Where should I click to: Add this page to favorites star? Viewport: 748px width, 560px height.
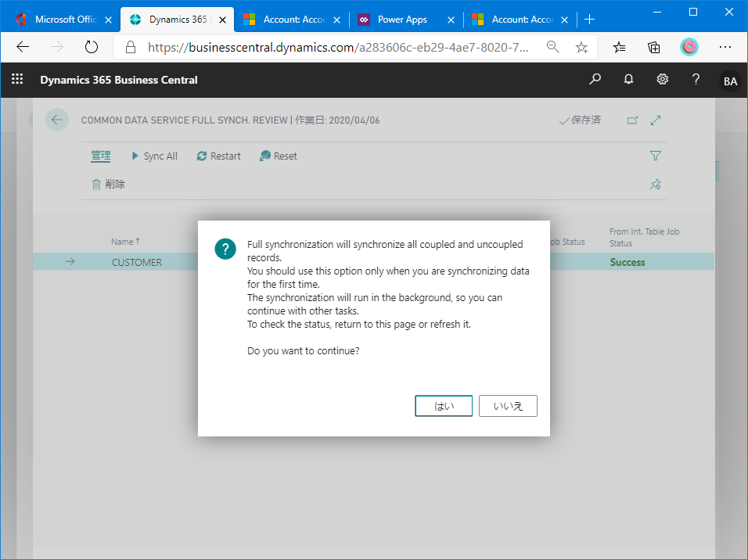[x=581, y=47]
